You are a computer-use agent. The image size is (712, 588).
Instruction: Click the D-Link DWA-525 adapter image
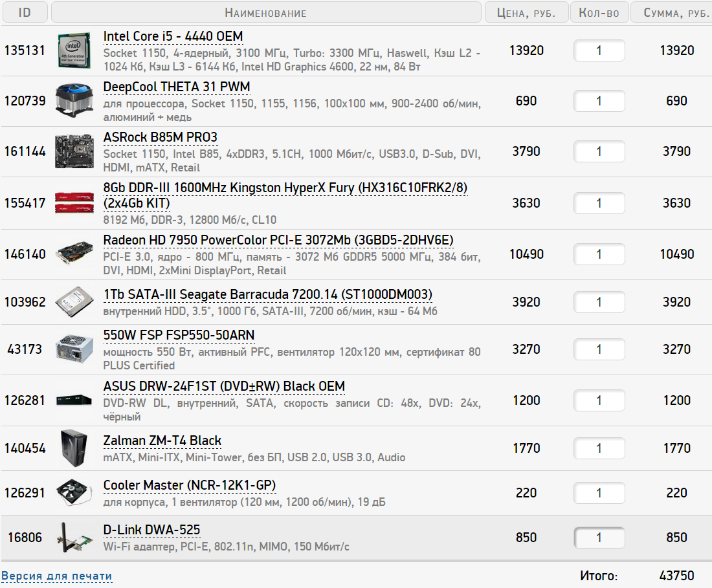click(74, 538)
